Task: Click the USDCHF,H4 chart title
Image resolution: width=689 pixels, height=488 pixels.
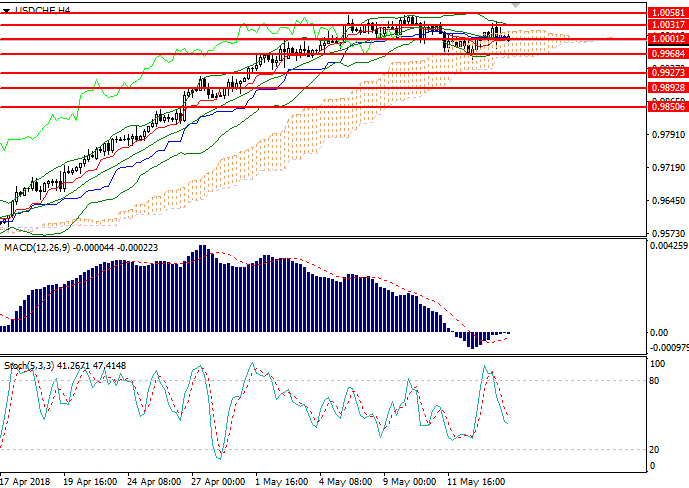Action: (43, 9)
